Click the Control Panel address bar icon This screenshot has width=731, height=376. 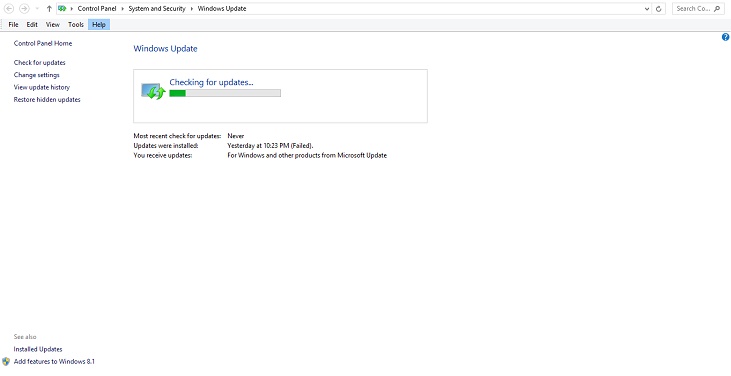[62, 8]
